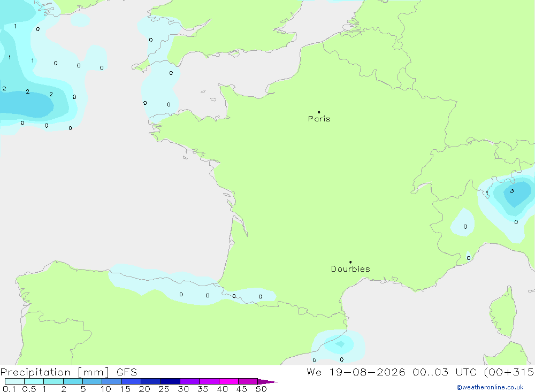Select the Dourbies location dot marker
The width and height of the screenshot is (535, 392).
pyautogui.click(x=350, y=262)
